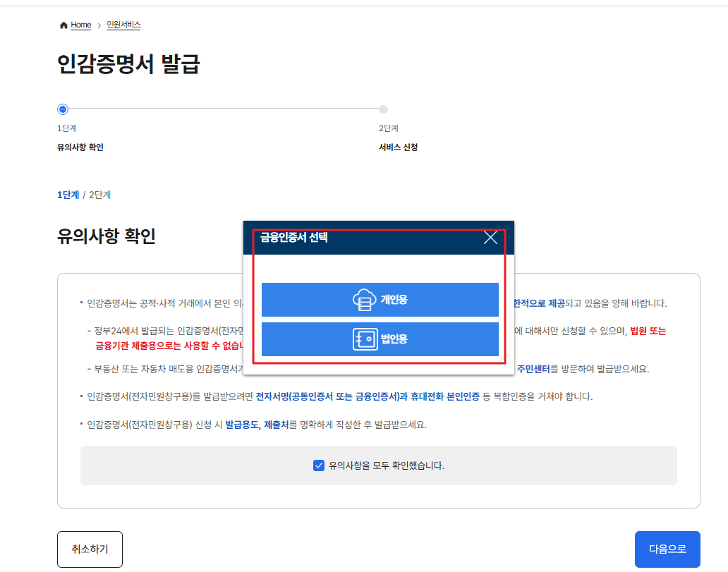Image resolution: width=728 pixels, height=572 pixels.
Task: Select the cloud icon on the 개인용 button
Action: click(364, 299)
